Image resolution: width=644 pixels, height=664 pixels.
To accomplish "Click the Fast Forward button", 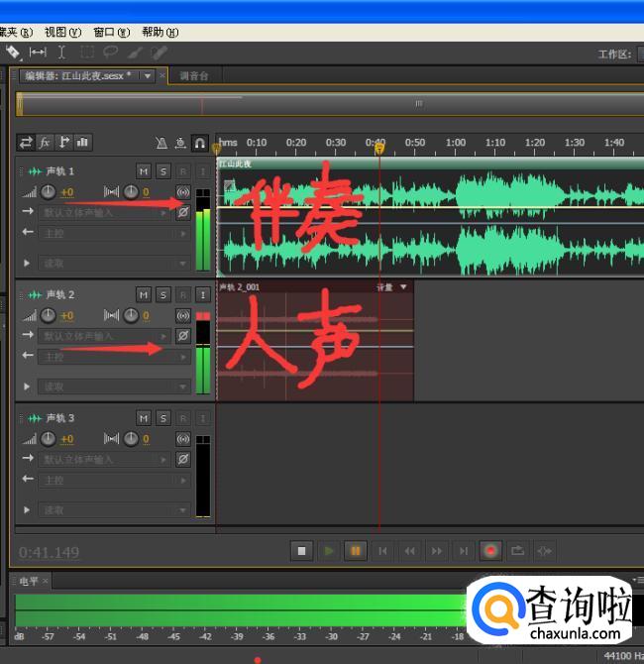I will 437,551.
